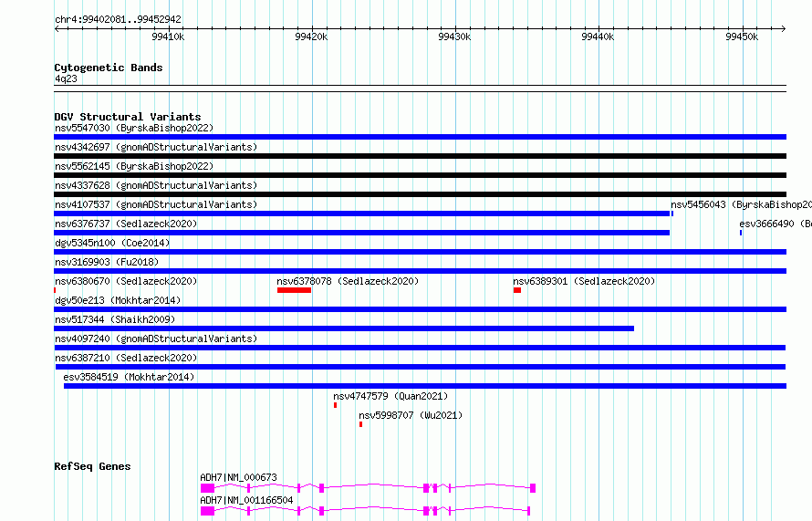The height and width of the screenshot is (521, 812).
Task: Click the nsv4747579 (Quan2021) label
Action: click(390, 396)
